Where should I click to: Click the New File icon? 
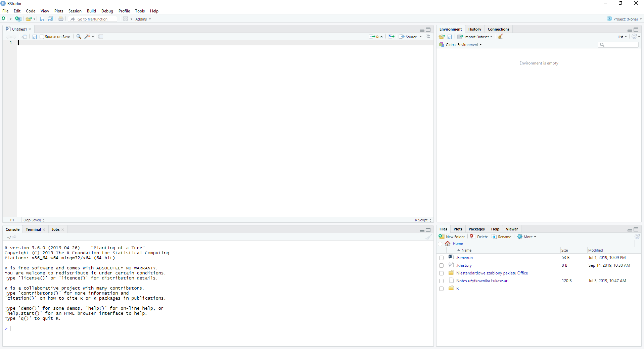[x=4, y=19]
